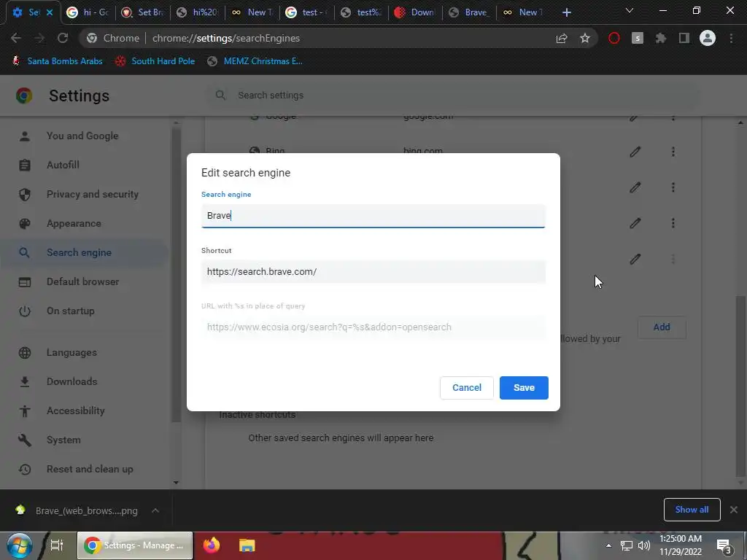747x560 pixels.
Task: Click the Search settings box
Action: (452, 96)
